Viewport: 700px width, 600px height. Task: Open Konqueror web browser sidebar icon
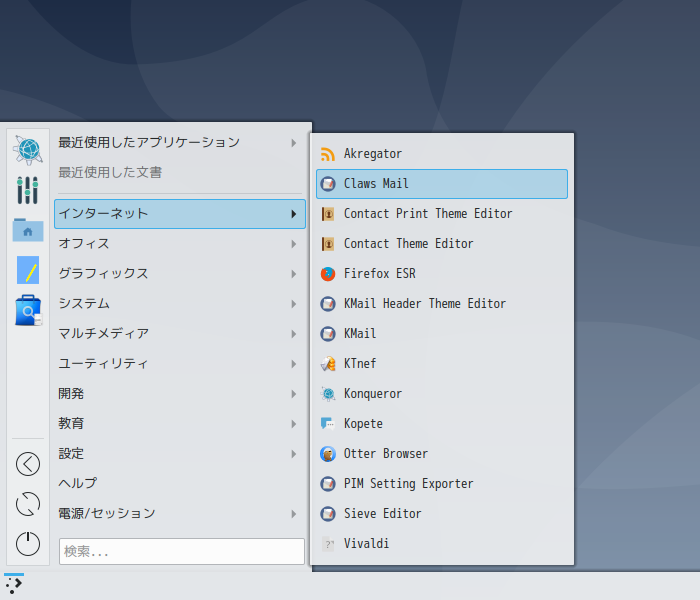(28, 150)
